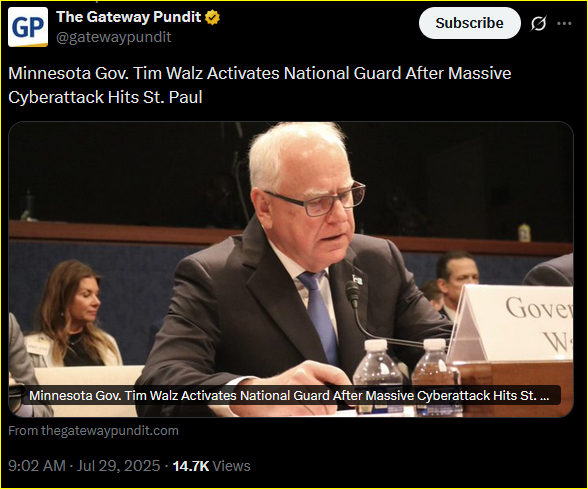Click the 9:02 AM timestamp
This screenshot has width=588, height=489.
point(37,466)
